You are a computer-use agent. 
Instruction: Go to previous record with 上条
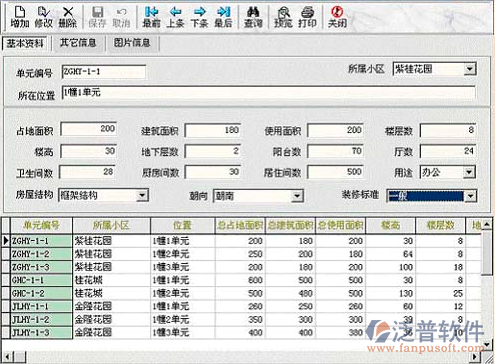pos(175,17)
